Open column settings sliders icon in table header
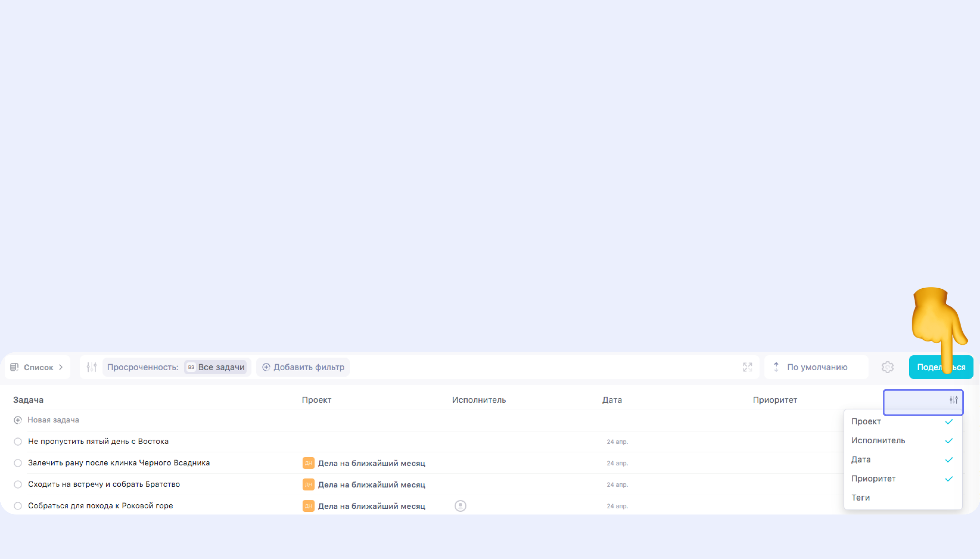Screen dimensions: 980x559 pos(953,400)
